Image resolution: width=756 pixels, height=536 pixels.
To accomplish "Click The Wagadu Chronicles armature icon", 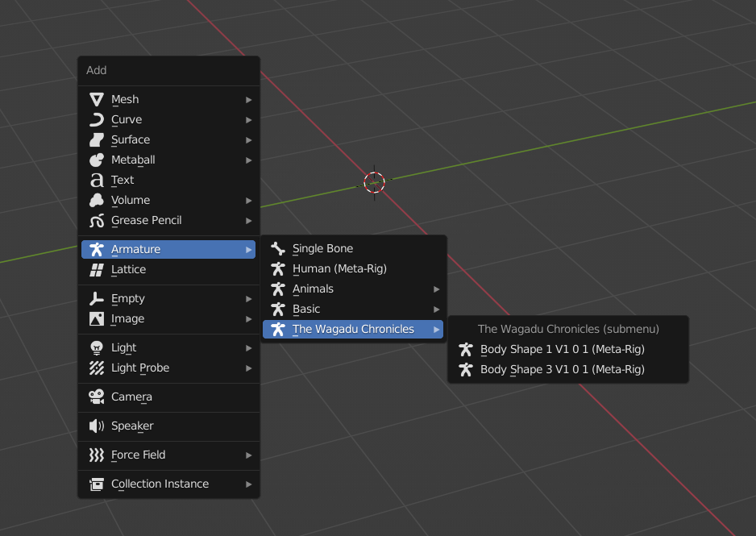I will point(278,329).
